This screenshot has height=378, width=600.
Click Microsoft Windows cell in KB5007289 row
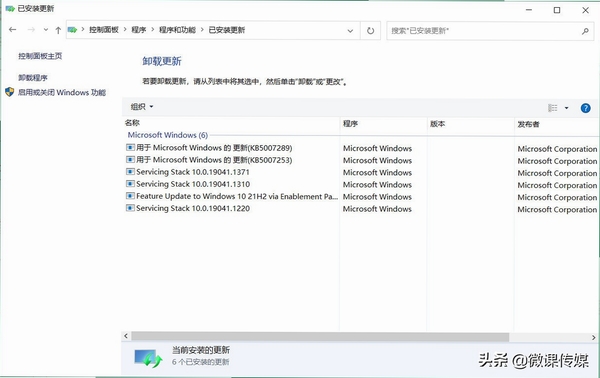377,148
